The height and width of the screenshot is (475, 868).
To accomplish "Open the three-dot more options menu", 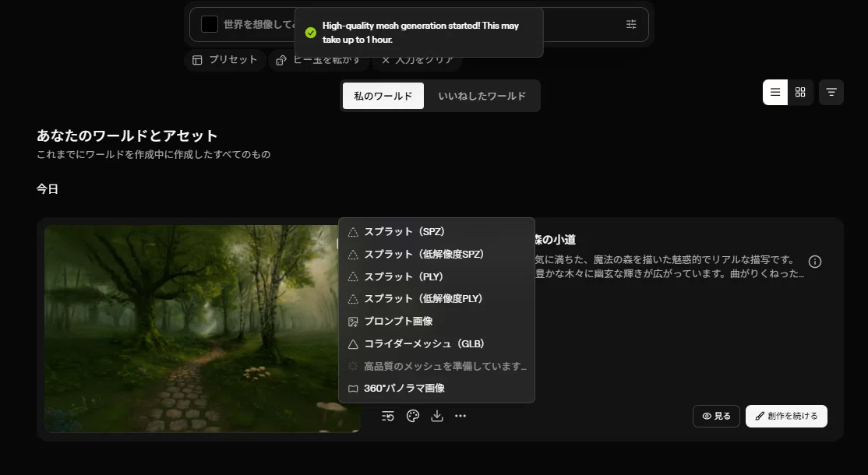I will click(460, 416).
